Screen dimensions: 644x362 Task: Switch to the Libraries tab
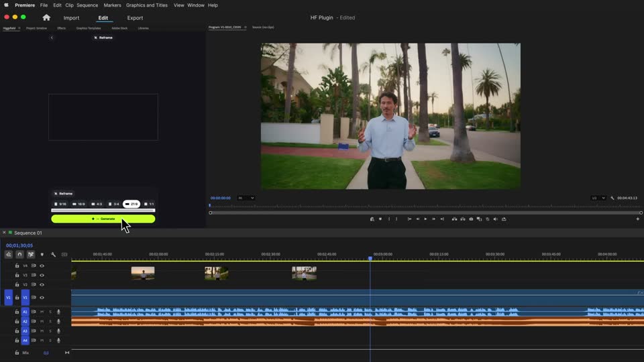tap(144, 28)
